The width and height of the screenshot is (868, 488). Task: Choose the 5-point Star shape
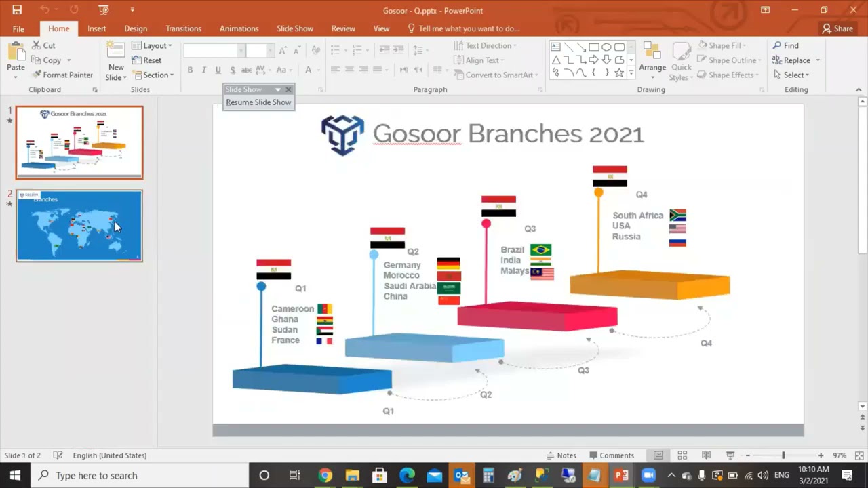[619, 73]
